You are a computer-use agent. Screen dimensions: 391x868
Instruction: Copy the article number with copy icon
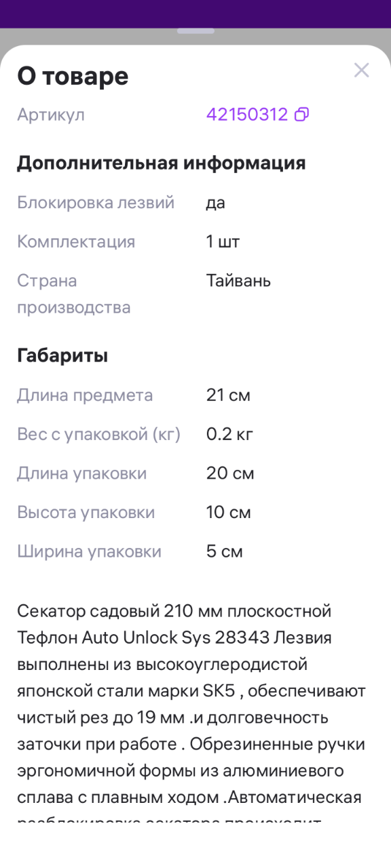pyautogui.click(x=301, y=115)
